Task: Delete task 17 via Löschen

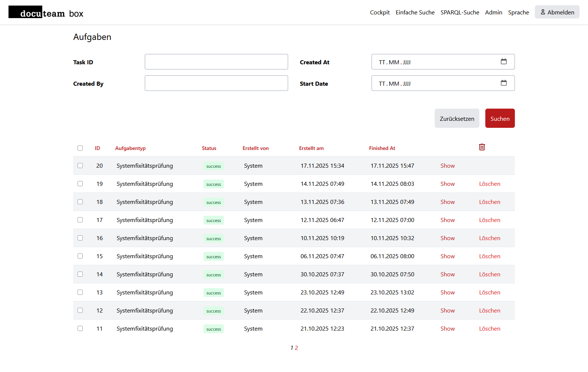Action: [489, 220]
